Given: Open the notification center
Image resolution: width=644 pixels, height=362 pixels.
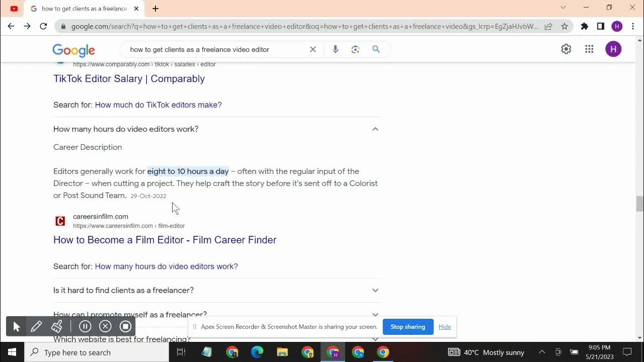Looking at the screenshot, I should [627, 352].
